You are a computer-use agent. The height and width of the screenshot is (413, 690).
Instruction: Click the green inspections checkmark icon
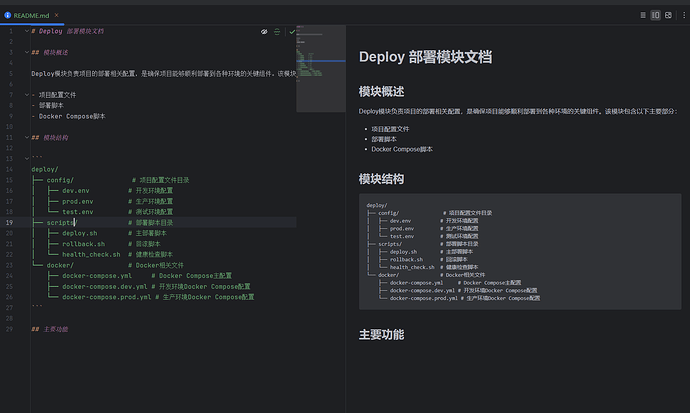point(292,32)
